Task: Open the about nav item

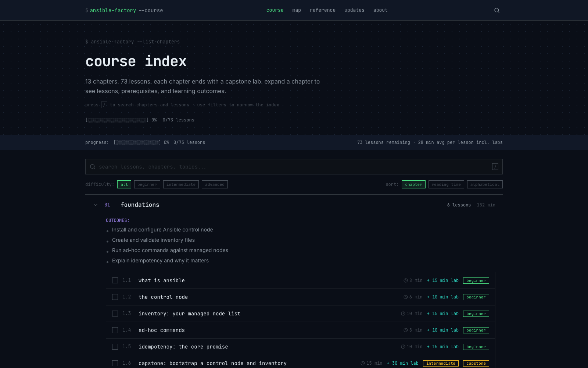Action: coord(380,10)
